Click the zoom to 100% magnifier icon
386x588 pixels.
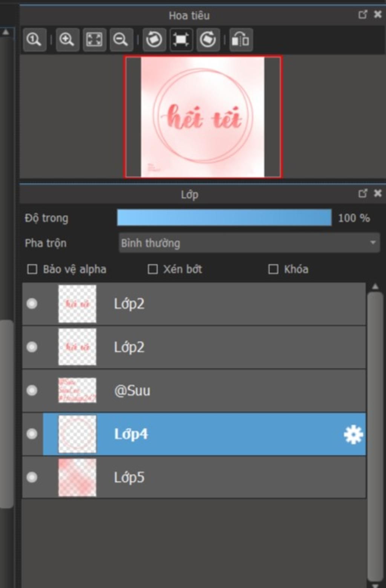pos(34,40)
